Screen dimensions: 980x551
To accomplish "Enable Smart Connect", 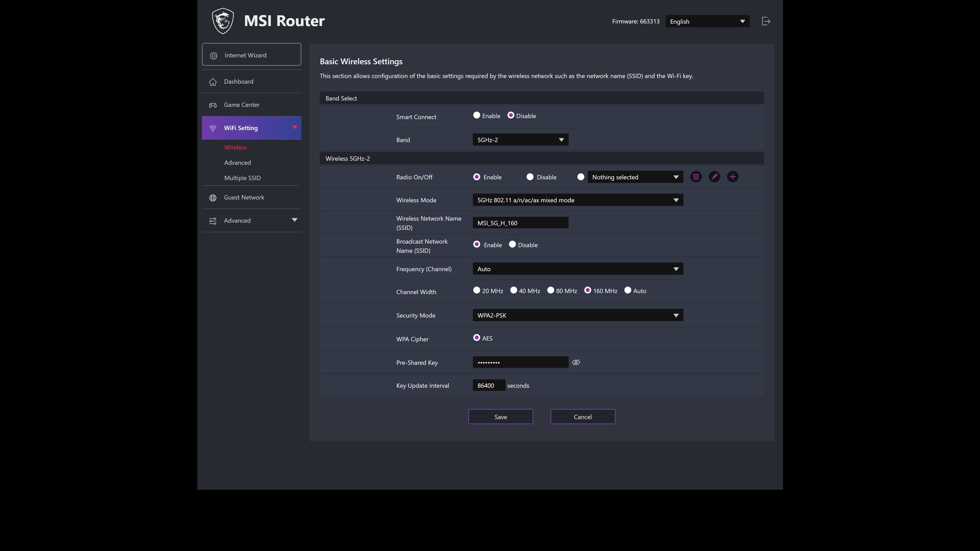I will [x=476, y=115].
